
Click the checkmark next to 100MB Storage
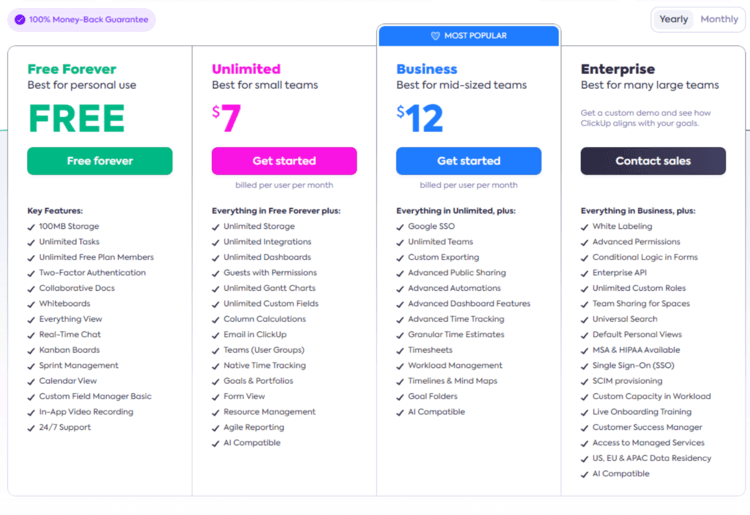[31, 227]
